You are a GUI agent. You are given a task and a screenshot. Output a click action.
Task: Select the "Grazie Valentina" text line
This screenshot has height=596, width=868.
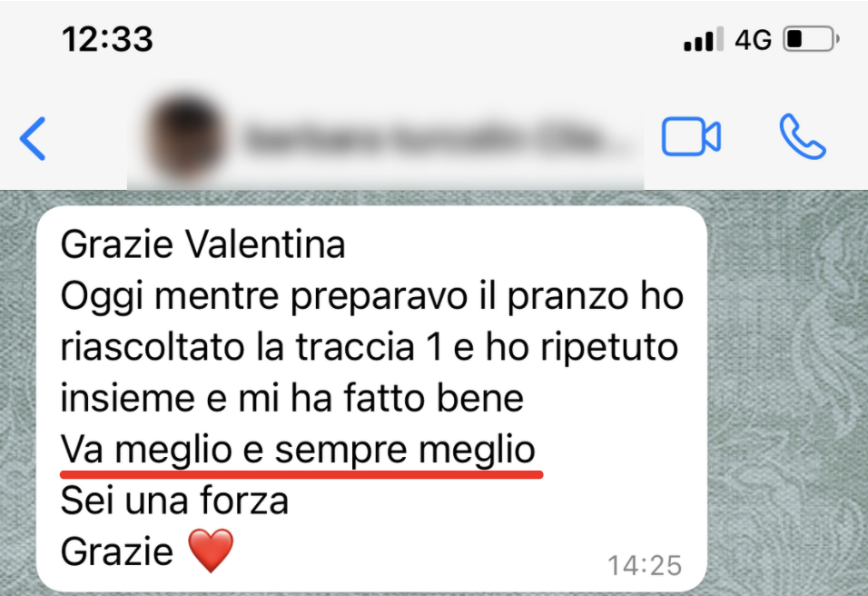(x=202, y=244)
